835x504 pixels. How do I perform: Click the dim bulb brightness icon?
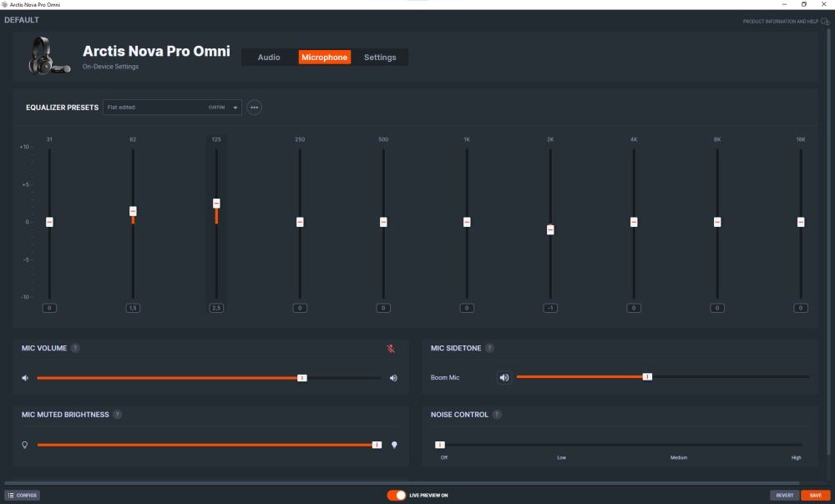[x=24, y=445]
